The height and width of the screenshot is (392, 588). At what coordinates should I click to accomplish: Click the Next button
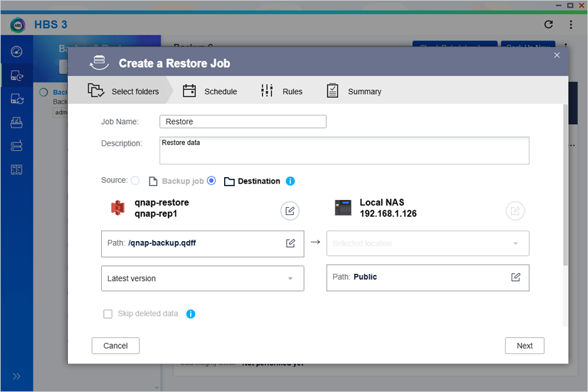(525, 346)
